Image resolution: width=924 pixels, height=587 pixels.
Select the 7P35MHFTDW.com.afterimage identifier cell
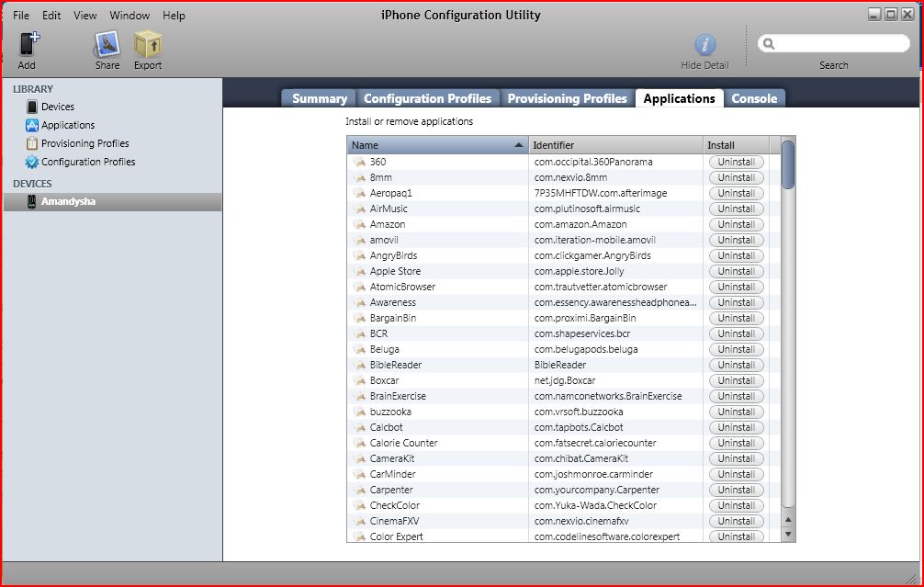point(615,193)
